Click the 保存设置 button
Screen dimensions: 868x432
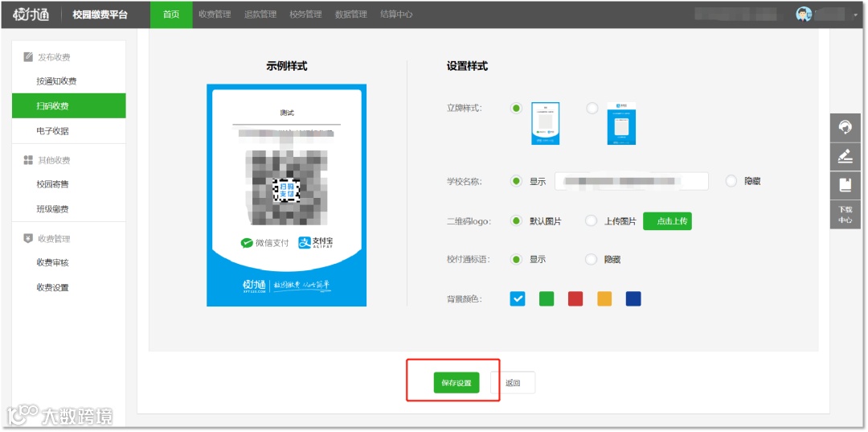point(457,383)
